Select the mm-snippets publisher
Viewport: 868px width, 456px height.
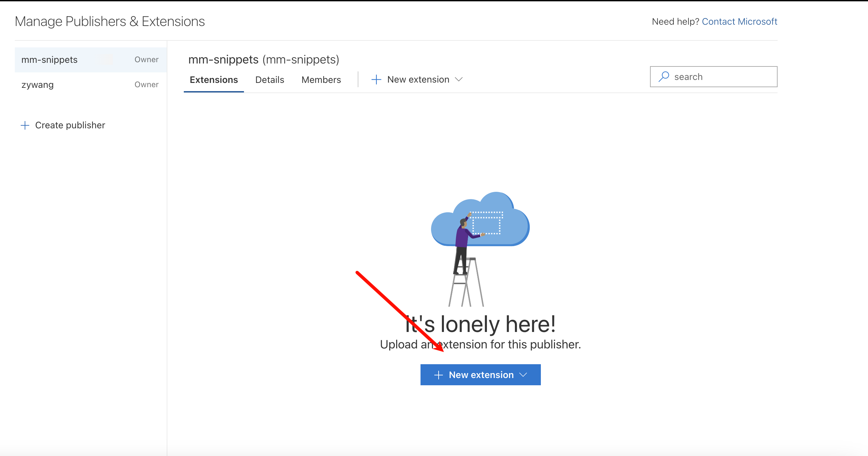91,60
